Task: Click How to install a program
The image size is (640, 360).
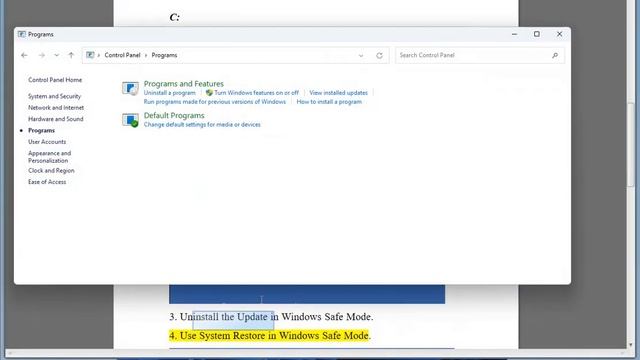Action: (x=329, y=102)
